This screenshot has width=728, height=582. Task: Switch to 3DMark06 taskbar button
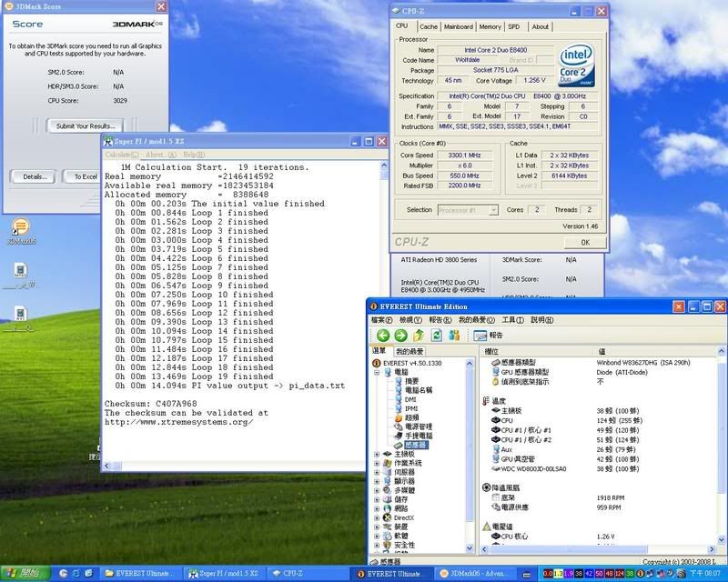tap(474, 574)
